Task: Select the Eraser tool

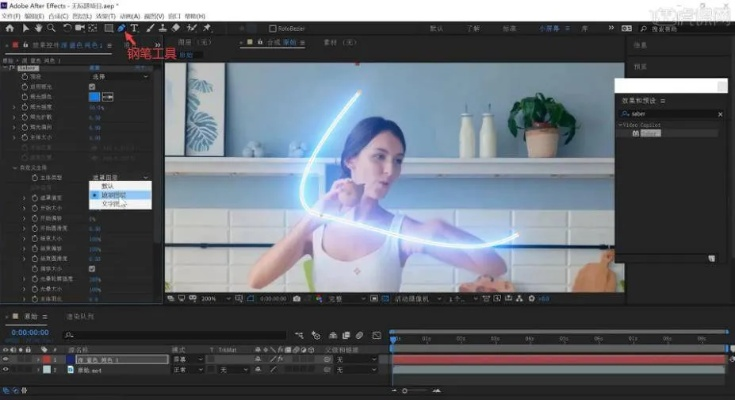Action: coord(176,28)
